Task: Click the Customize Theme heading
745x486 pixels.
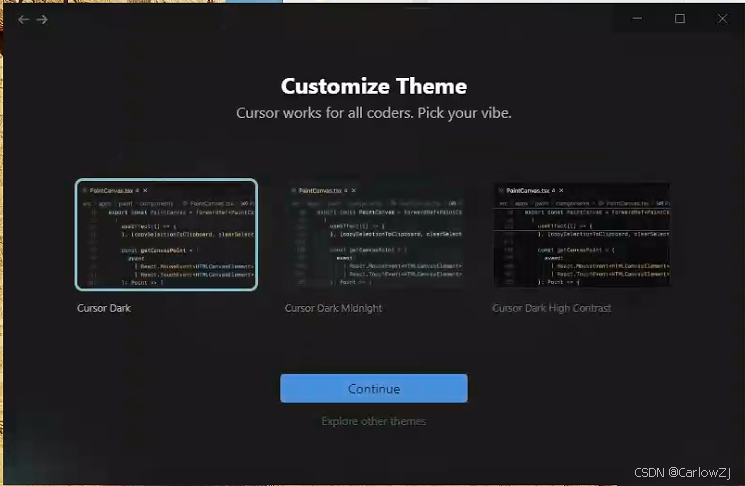Action: coord(374,86)
